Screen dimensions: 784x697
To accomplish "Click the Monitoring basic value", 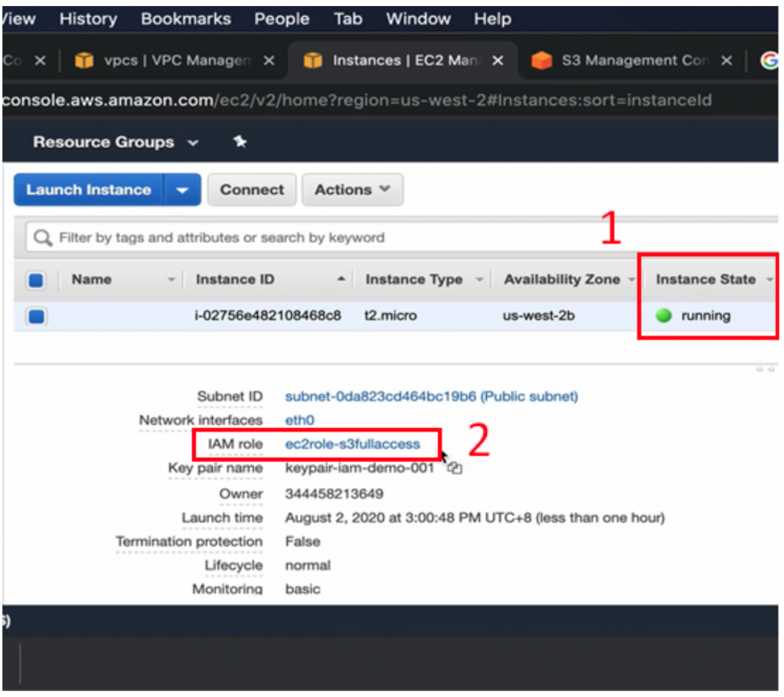I will [302, 589].
